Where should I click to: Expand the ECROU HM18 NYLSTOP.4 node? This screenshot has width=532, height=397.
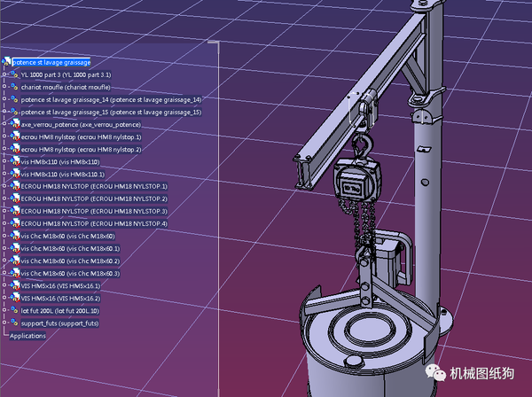click(4, 223)
